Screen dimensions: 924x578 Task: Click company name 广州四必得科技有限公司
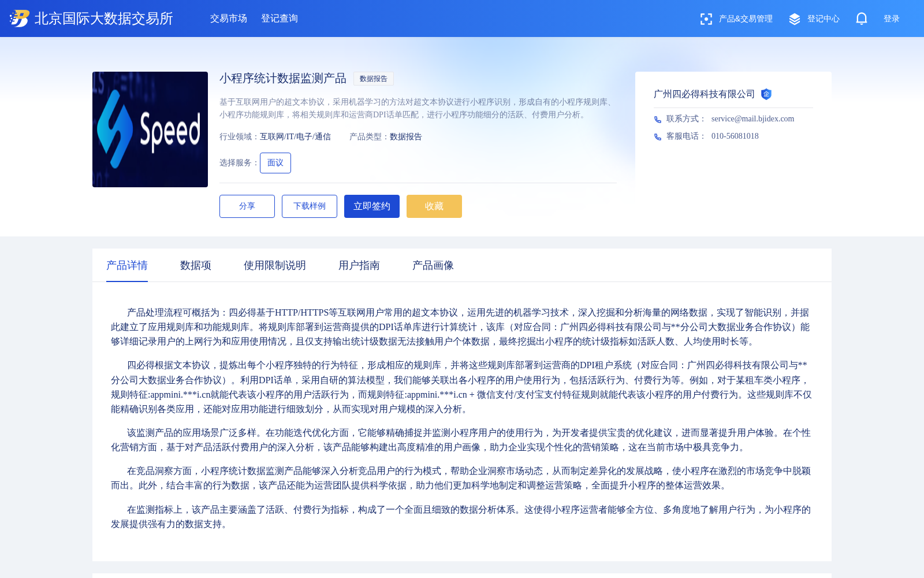point(705,94)
